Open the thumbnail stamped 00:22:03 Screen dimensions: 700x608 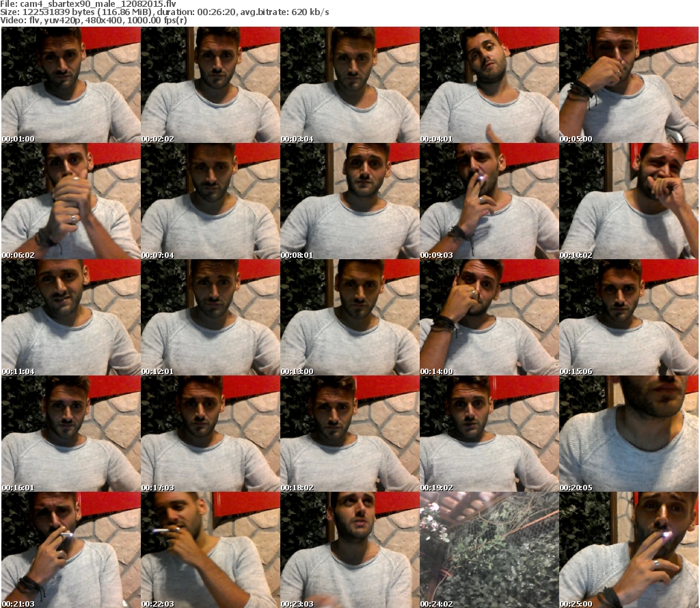click(x=211, y=550)
